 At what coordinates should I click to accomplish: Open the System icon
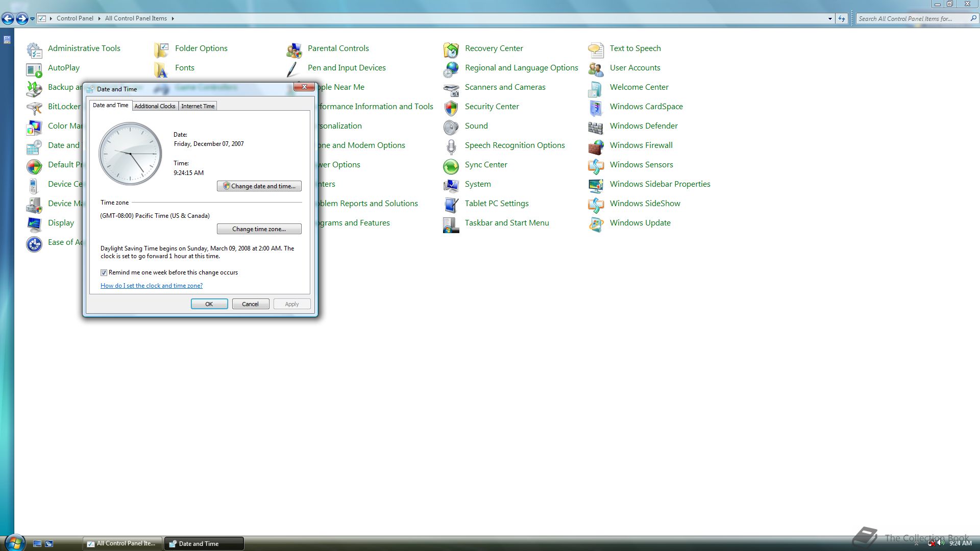click(x=451, y=186)
